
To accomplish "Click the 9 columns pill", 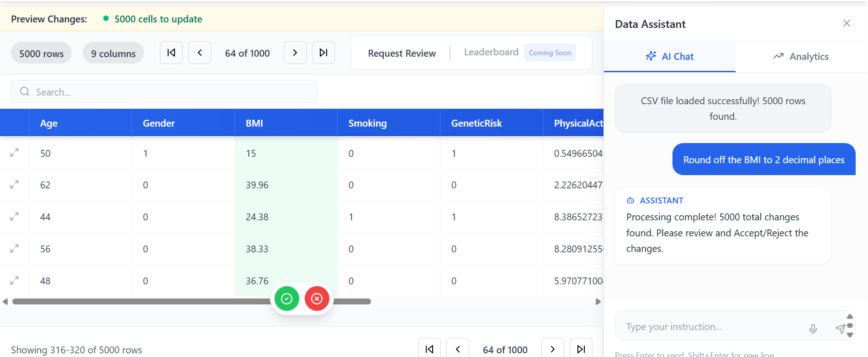I will click(113, 53).
